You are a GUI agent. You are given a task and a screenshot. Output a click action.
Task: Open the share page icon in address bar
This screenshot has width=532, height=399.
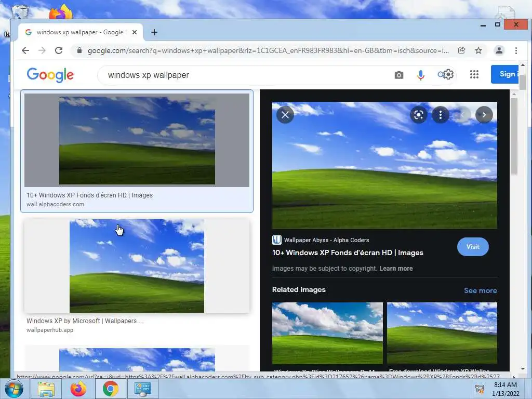(x=461, y=50)
